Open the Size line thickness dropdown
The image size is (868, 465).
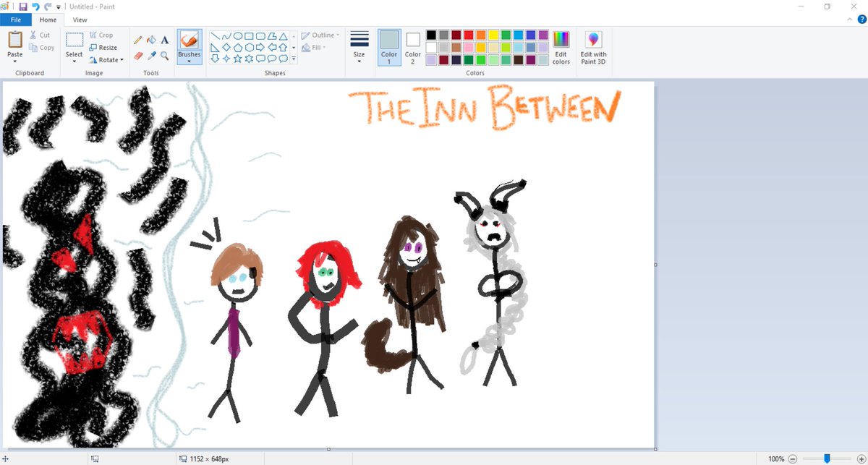pos(359,48)
